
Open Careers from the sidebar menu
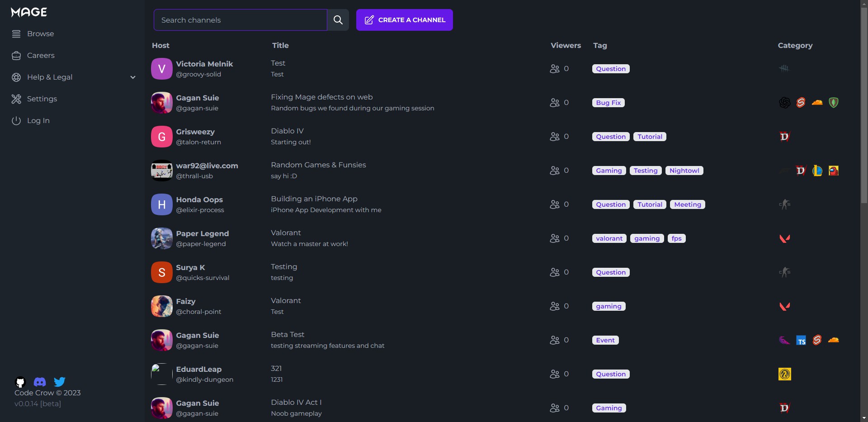41,55
